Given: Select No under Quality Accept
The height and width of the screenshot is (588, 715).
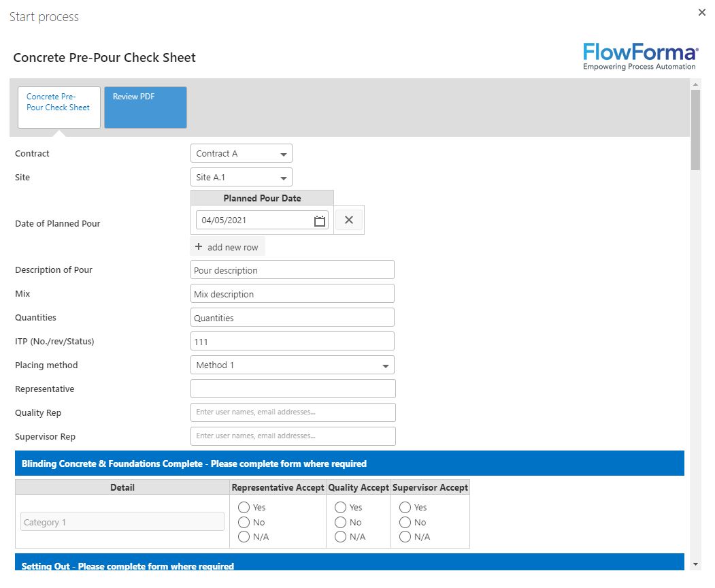Looking at the screenshot, I should click(341, 522).
